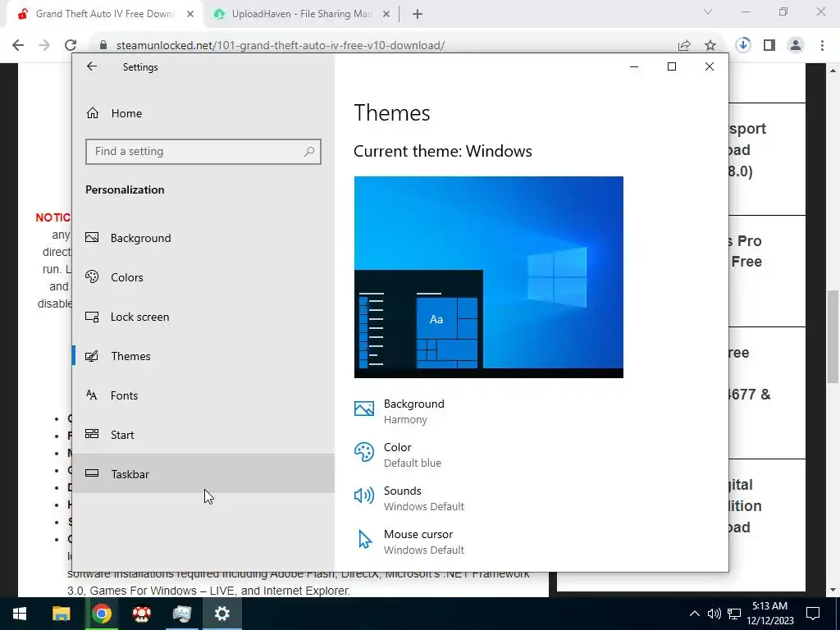
Task: Open the notification action center
Action: click(x=813, y=614)
